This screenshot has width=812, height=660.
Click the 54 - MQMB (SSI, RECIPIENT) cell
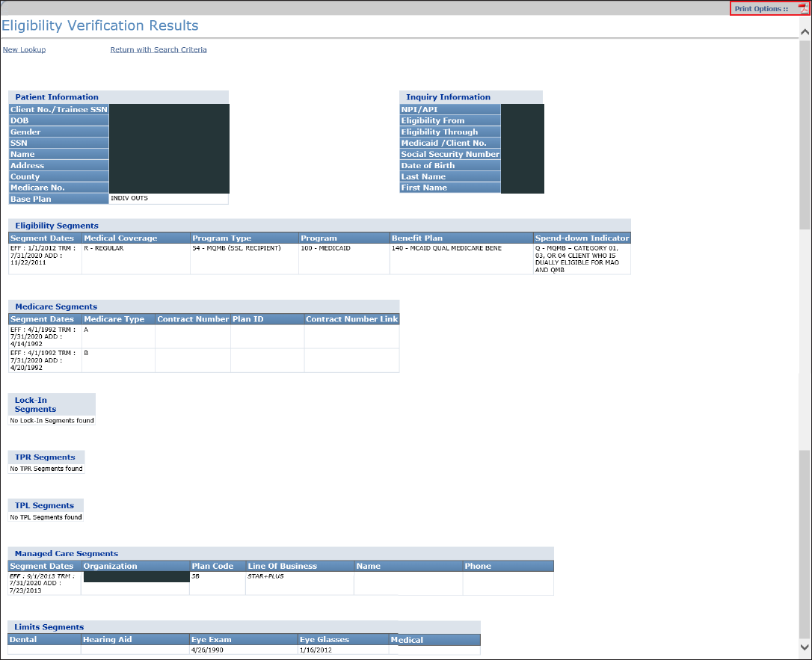(244, 259)
